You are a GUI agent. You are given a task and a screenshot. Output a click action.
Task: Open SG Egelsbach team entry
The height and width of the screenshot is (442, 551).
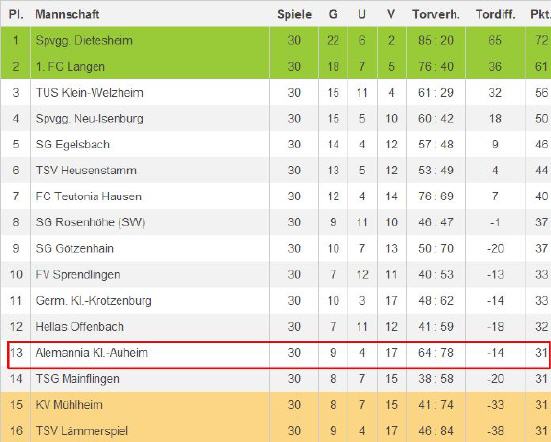click(73, 144)
